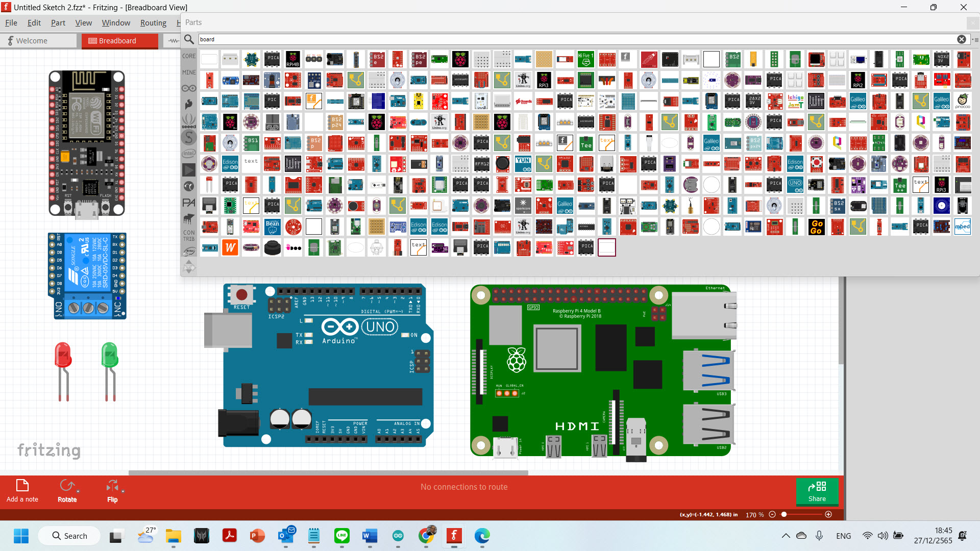Click the Flip button
This screenshot has height=551, width=980.
[x=112, y=491]
